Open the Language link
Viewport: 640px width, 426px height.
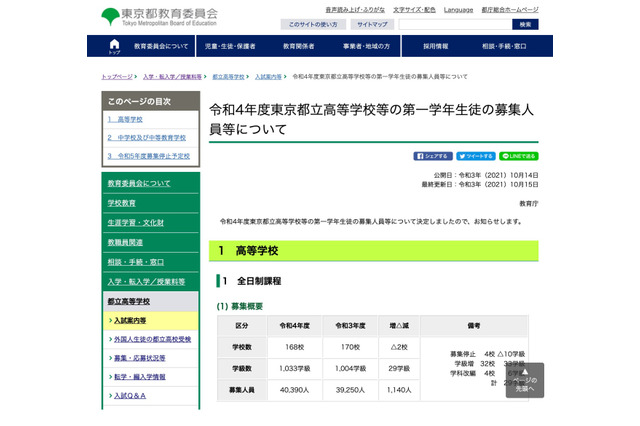pyautogui.click(x=458, y=10)
